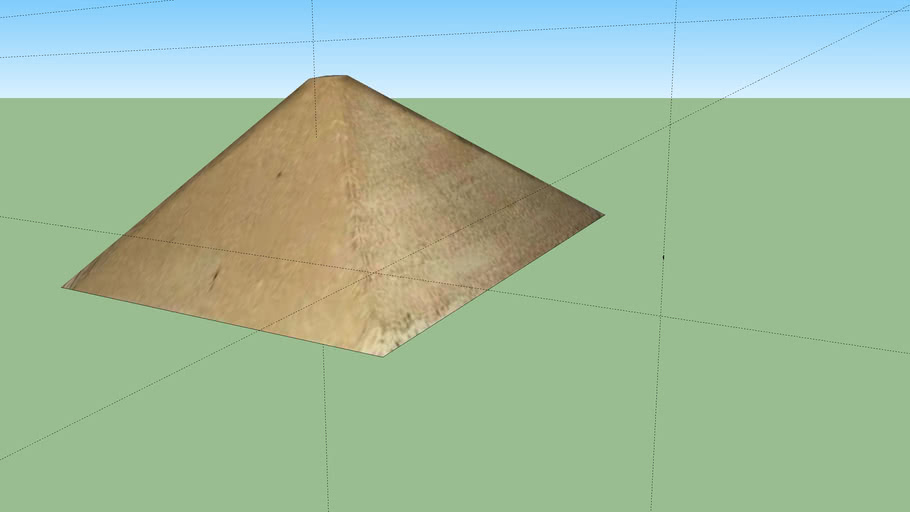This screenshot has width=910, height=512.
Task: Click the flat top edge of the pyramid
Action: coord(330,77)
